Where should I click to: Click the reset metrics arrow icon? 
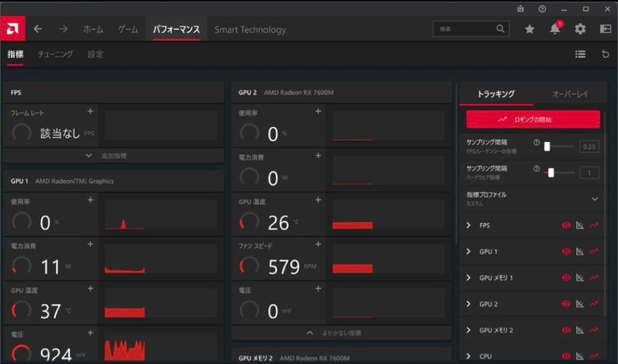605,54
